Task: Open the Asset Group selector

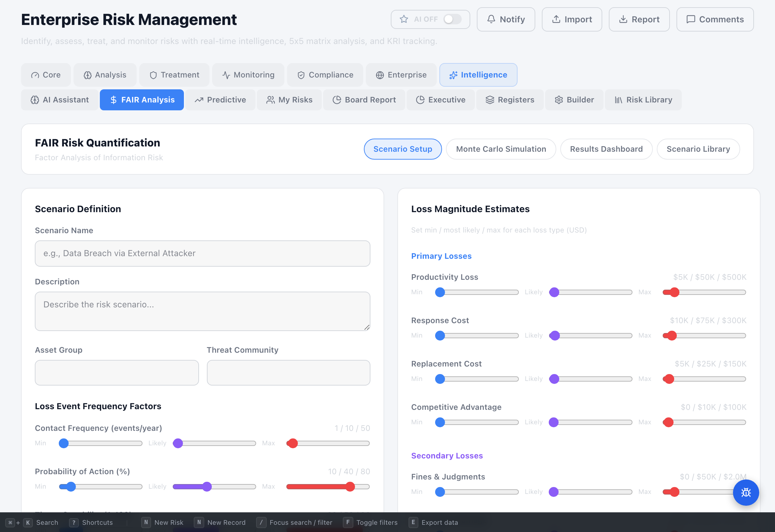Action: (116, 373)
